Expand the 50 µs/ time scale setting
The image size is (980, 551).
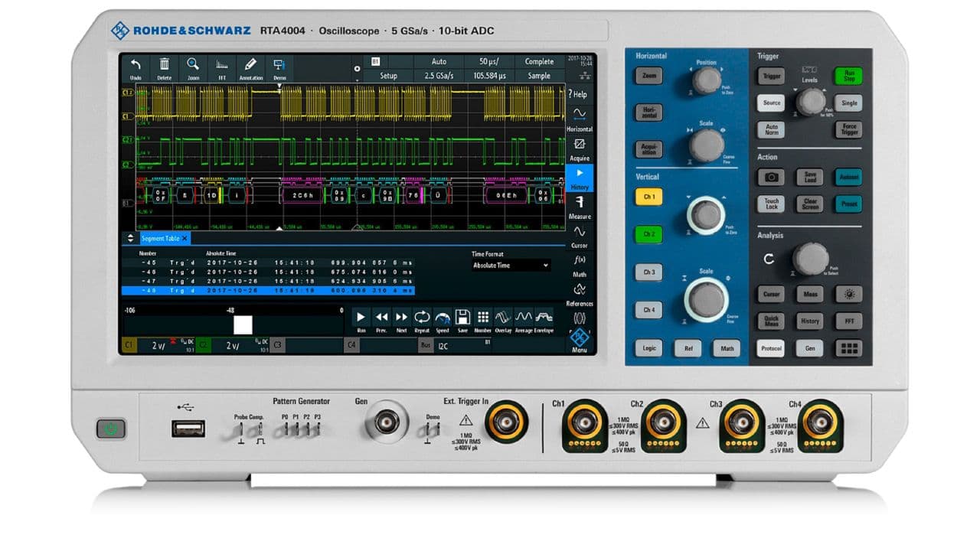488,61
